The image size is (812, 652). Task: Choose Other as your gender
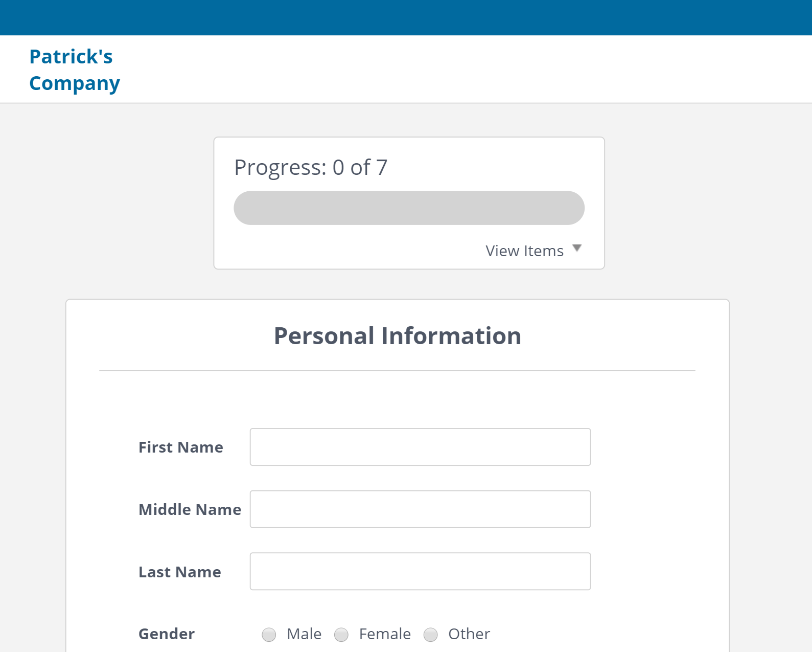coord(431,635)
